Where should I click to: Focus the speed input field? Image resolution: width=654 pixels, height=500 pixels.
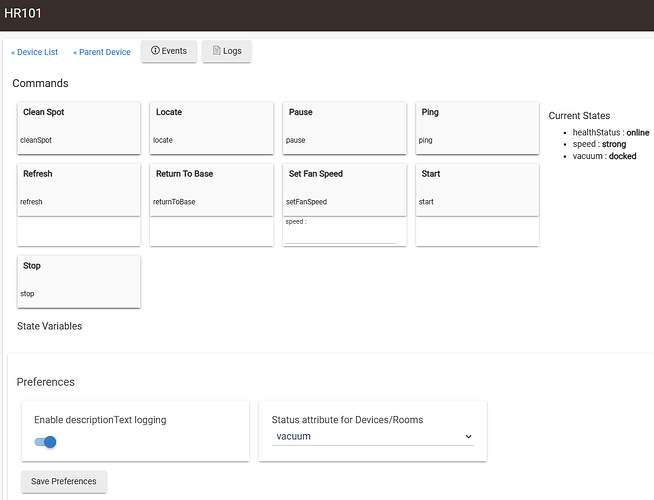pyautogui.click(x=341, y=236)
